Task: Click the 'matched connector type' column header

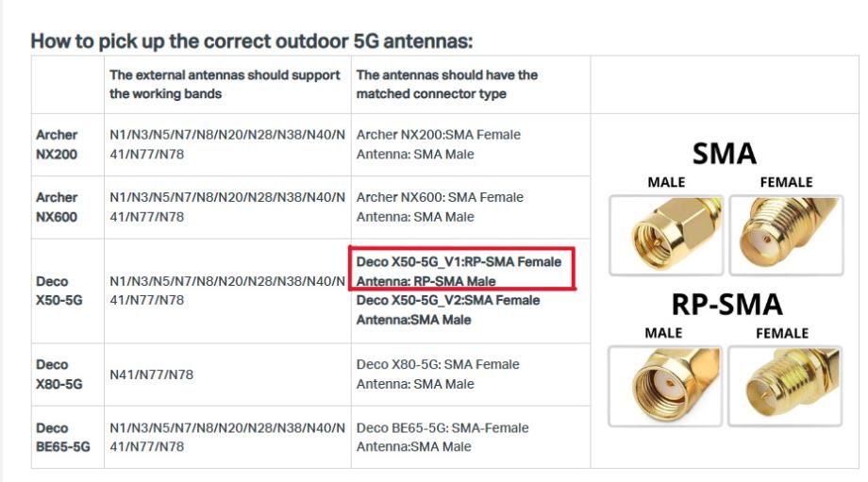Action: click(x=446, y=84)
